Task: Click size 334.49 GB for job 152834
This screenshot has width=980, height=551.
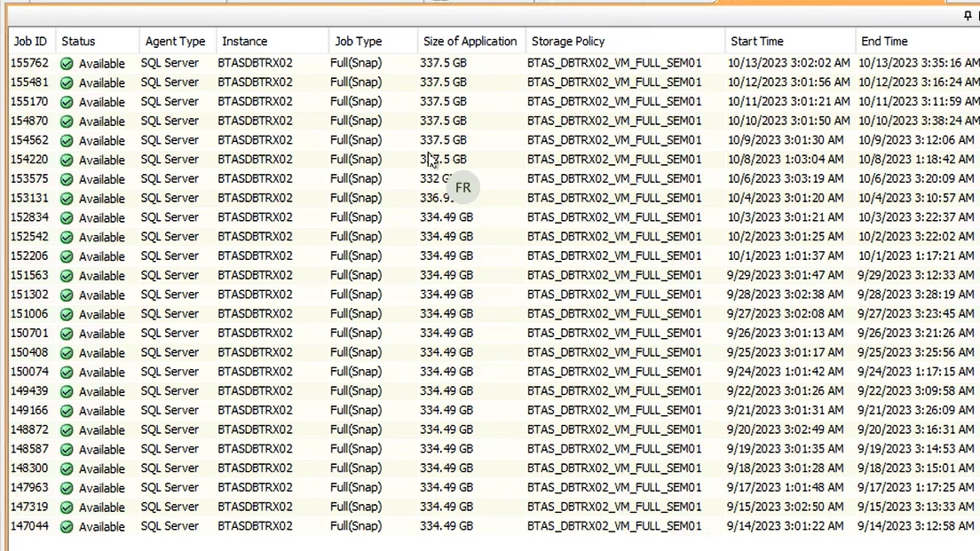Action: 447,217
